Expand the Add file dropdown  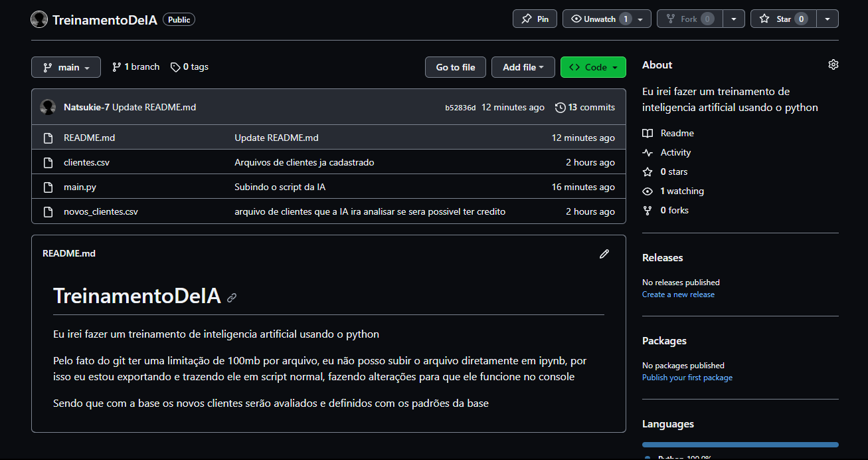[x=523, y=66]
